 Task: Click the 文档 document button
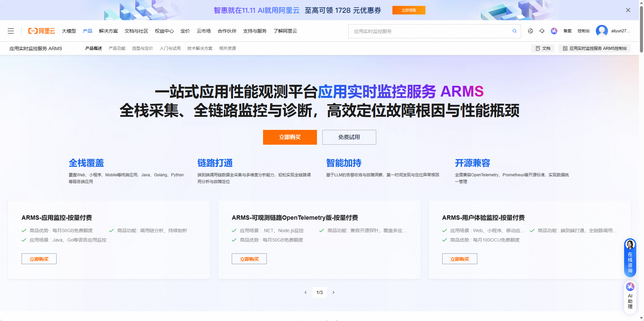point(543,48)
